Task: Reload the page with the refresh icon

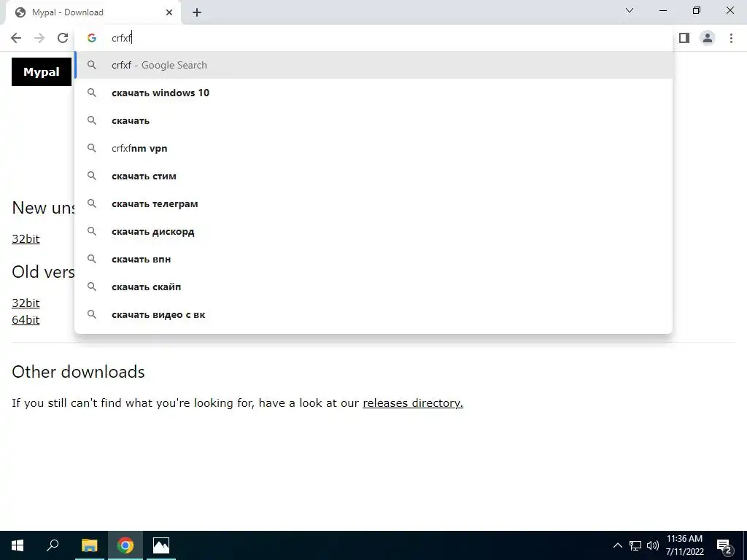Action: pos(63,38)
